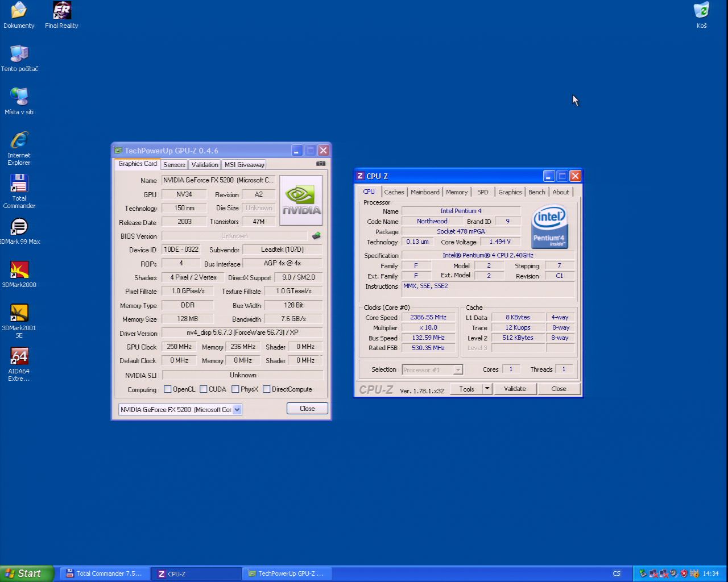Click the Bus Interface AGP 4x value
The image size is (728, 582).
[x=283, y=263]
